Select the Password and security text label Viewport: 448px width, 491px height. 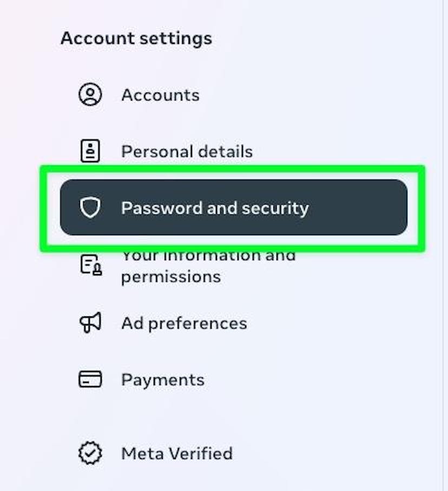(215, 208)
